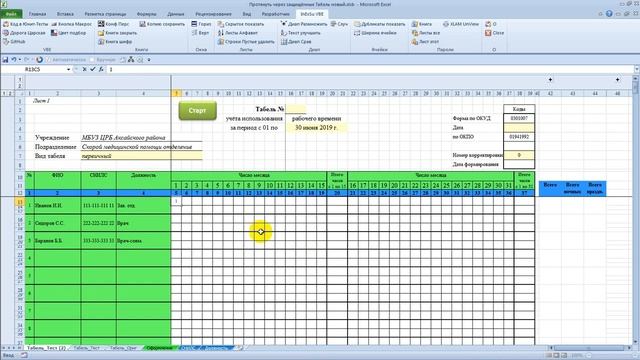Screen dimensions: 640x360
Task: Switch to the Табель_Ориг sheet tab
Action: tap(124, 348)
